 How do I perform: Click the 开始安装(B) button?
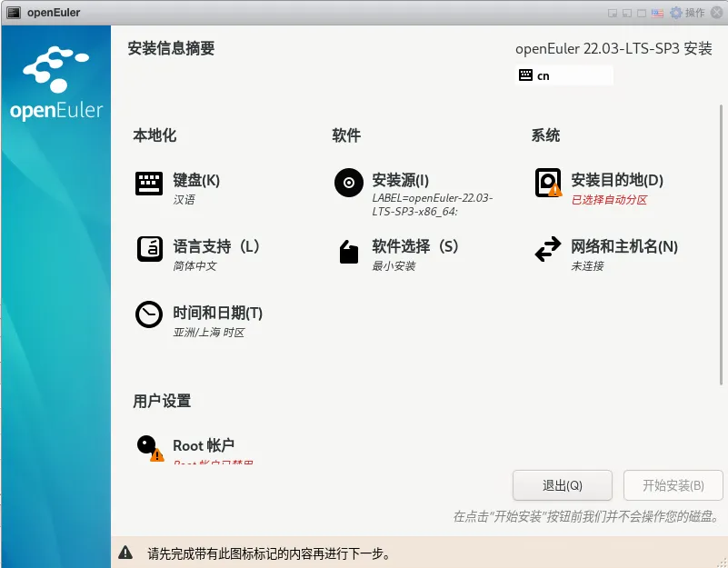(x=671, y=484)
